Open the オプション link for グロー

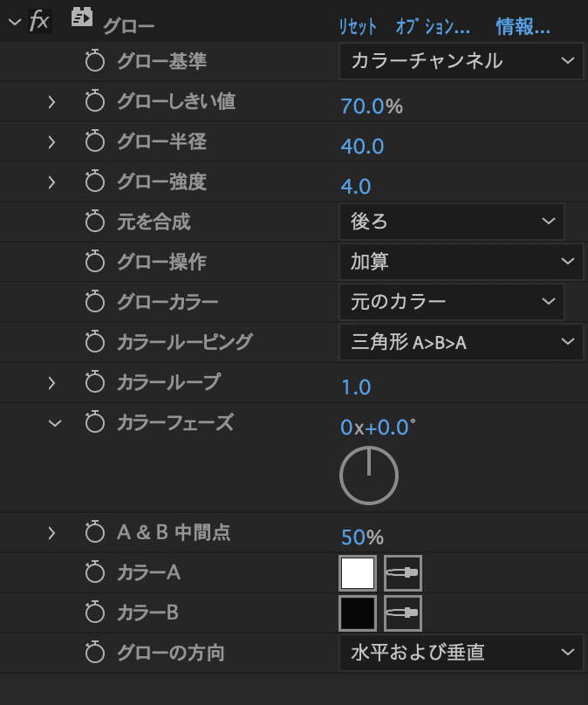pyautogui.click(x=433, y=26)
